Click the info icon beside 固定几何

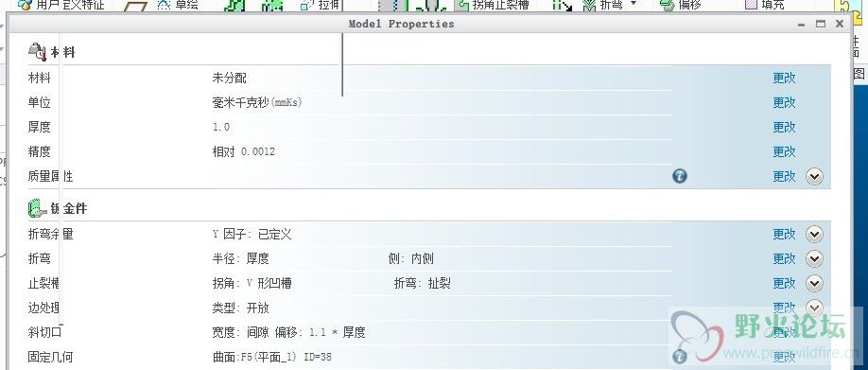click(x=680, y=358)
